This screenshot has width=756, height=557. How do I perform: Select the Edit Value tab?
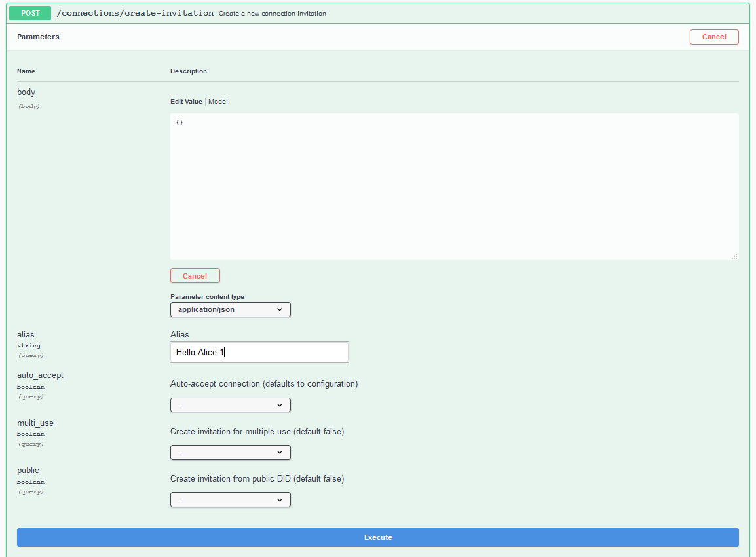tap(186, 101)
